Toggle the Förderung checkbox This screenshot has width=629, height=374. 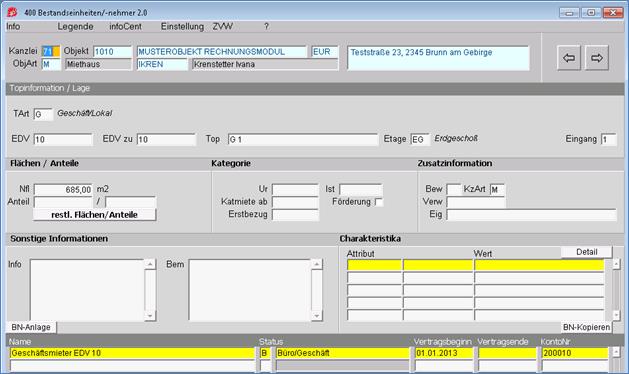(x=378, y=202)
